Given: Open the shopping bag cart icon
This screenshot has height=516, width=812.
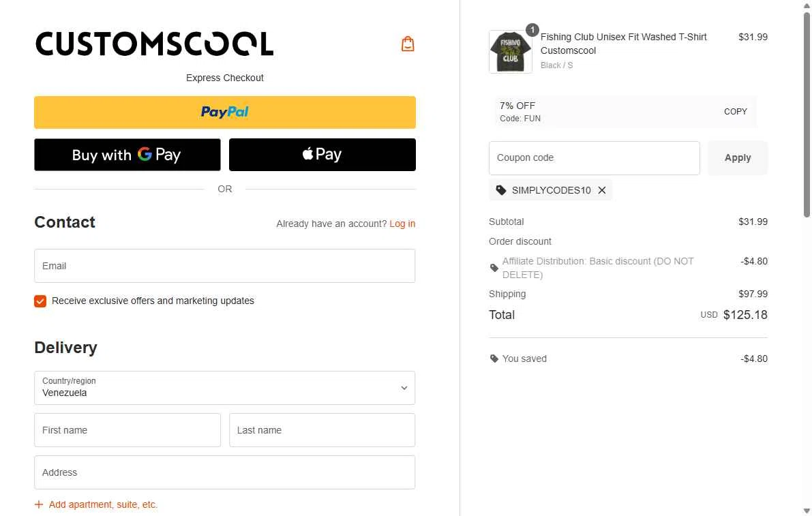Looking at the screenshot, I should [408, 44].
